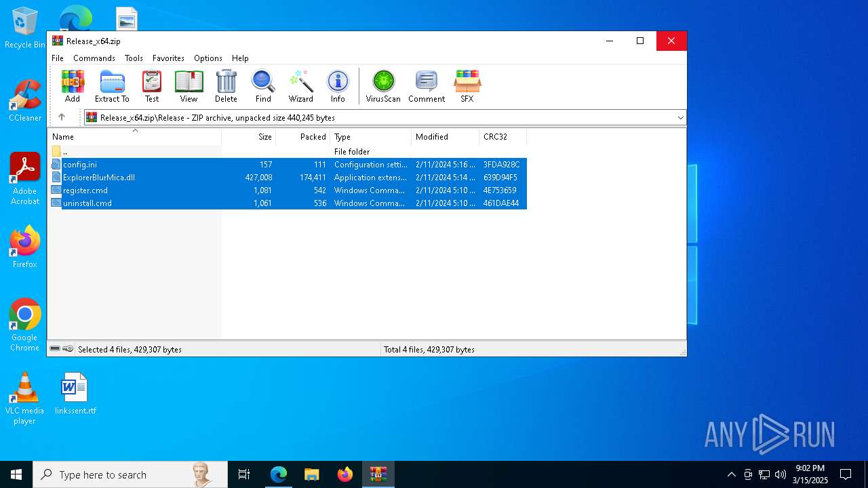Sort by Type column header

[371, 136]
